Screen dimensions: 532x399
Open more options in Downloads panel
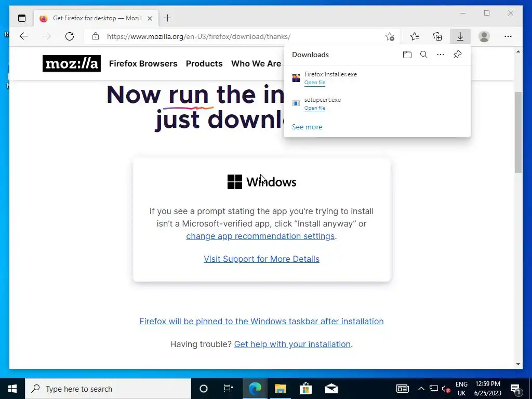441,55
